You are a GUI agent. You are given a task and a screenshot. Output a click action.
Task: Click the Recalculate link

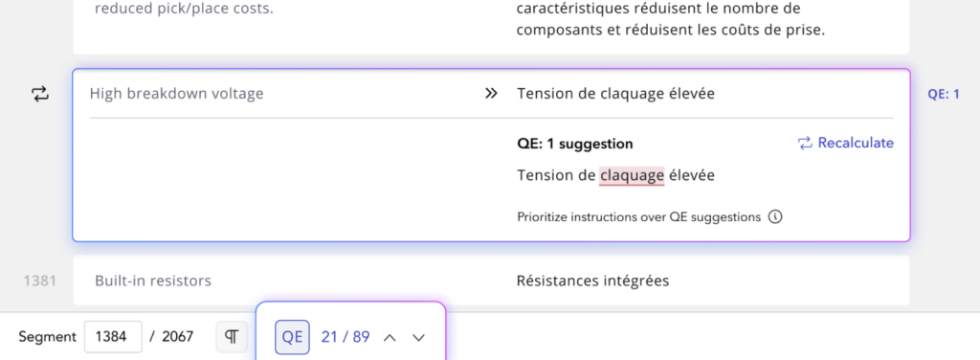pos(846,143)
